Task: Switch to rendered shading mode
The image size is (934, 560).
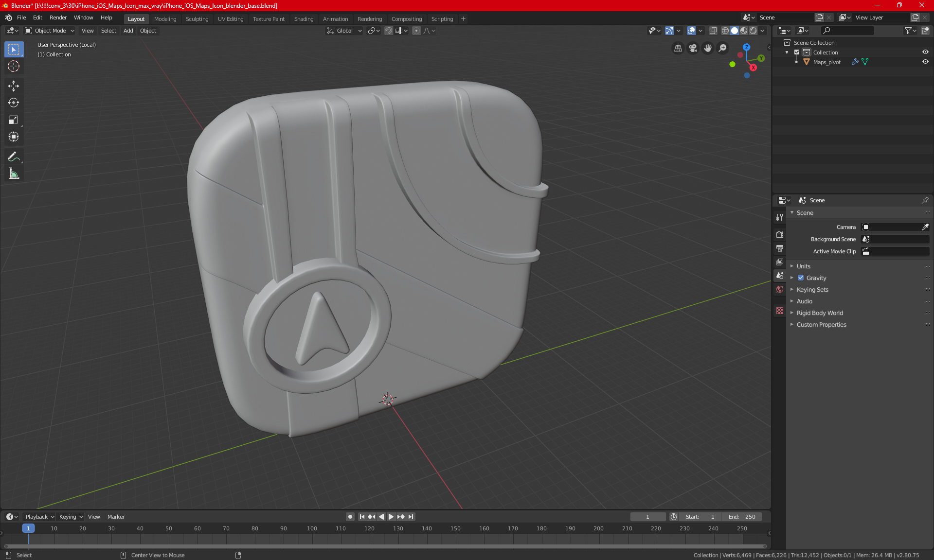Action: pos(753,31)
